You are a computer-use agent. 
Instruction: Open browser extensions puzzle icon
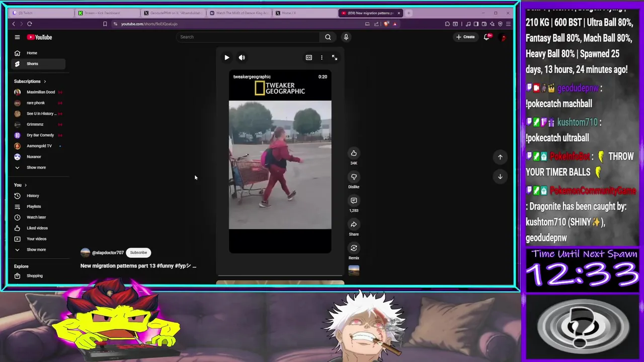447,24
